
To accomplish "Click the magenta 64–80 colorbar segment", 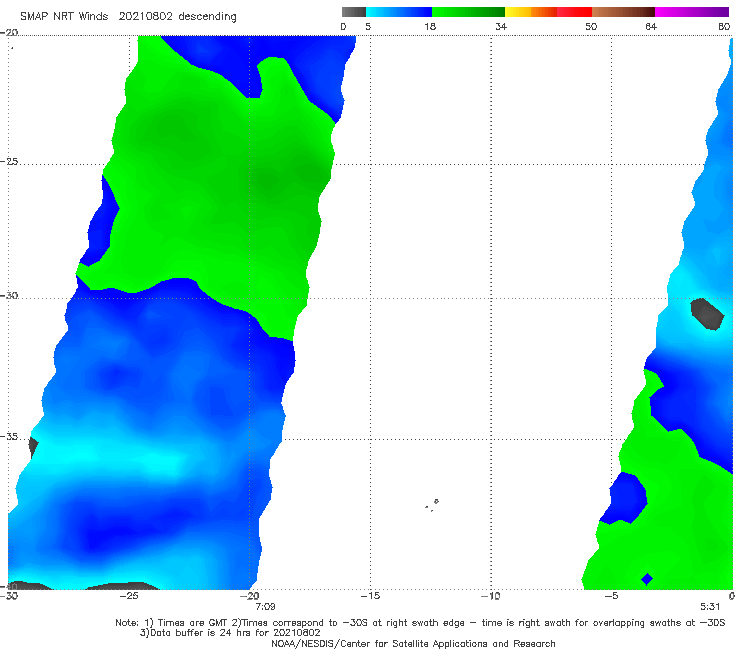I will pos(692,12).
